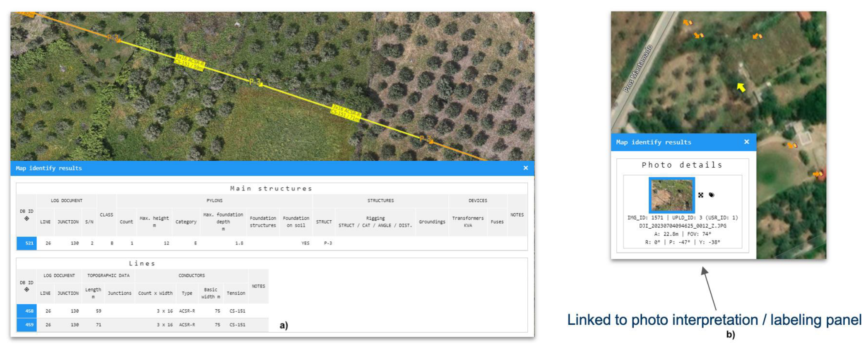Click the 'TOPOGRAPHIC DATA' group header
Screen dimensions: 868x350
(x=108, y=275)
